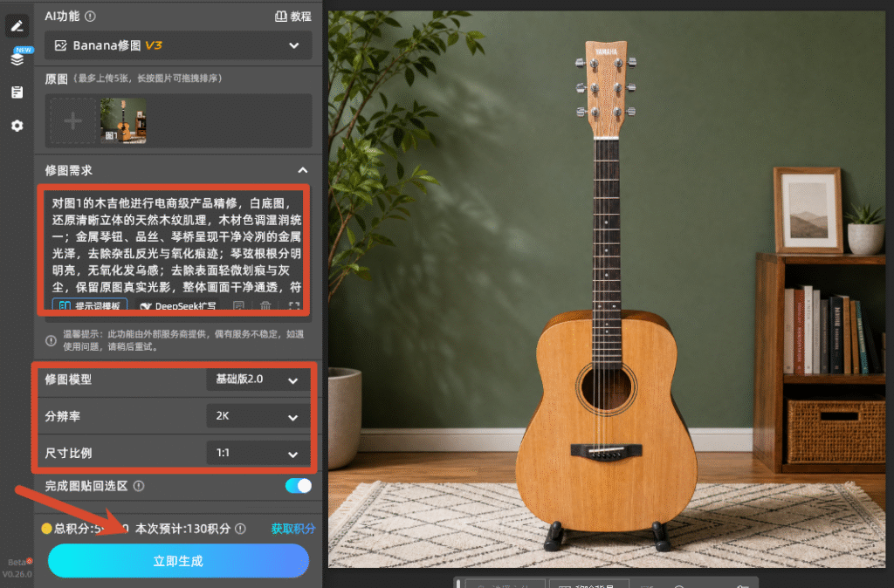Image resolution: width=894 pixels, height=588 pixels.
Task: Click the note icon next to DeepSeek扩写
Action: tap(238, 306)
